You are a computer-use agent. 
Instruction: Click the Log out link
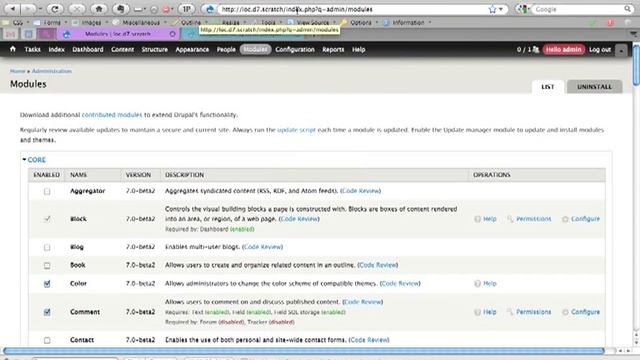600,49
